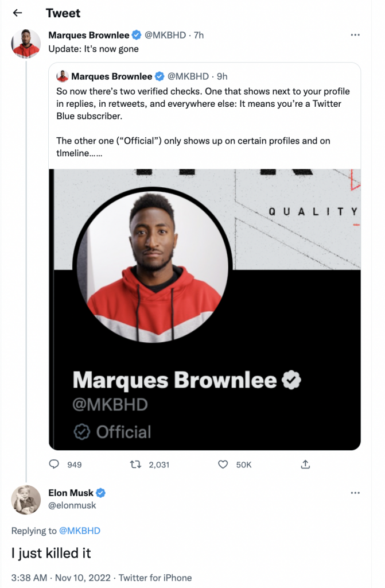Like the tweet using the heart icon
The image size is (385, 588).
pos(223,464)
